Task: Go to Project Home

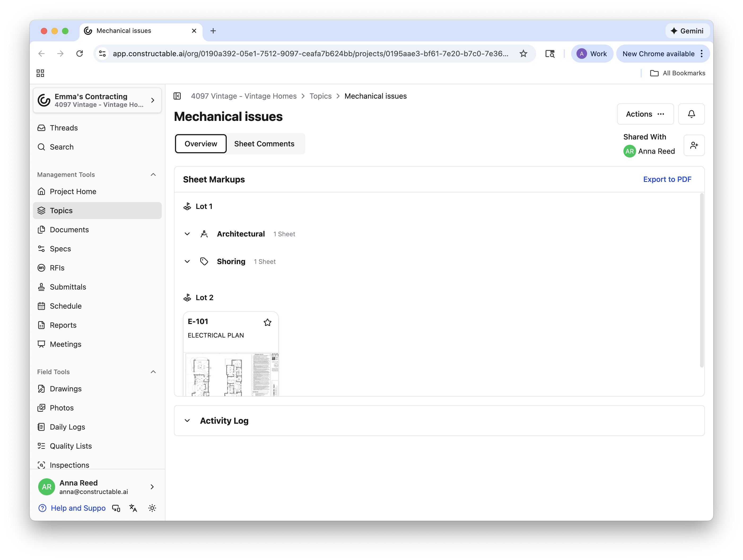Action: click(97, 191)
